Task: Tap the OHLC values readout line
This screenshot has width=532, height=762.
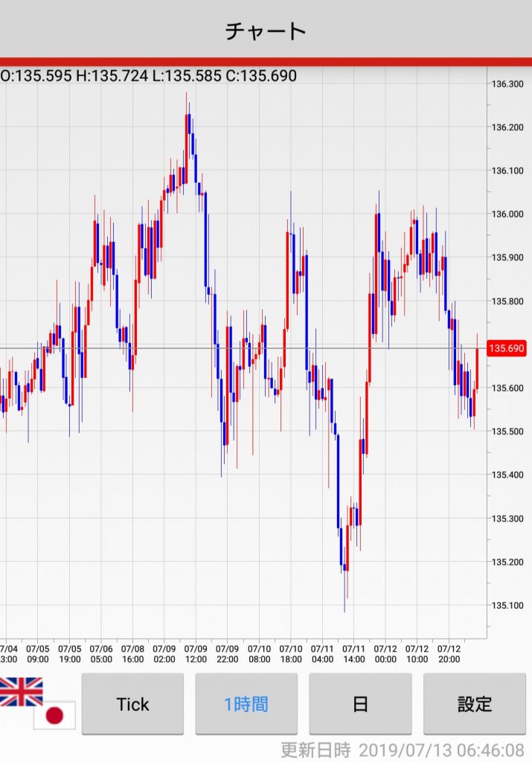Action: click(149, 76)
